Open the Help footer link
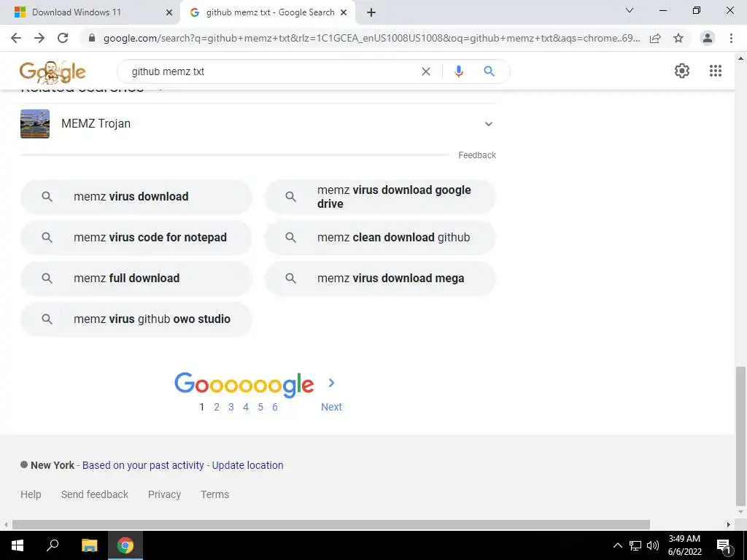The image size is (747, 560). pyautogui.click(x=31, y=494)
